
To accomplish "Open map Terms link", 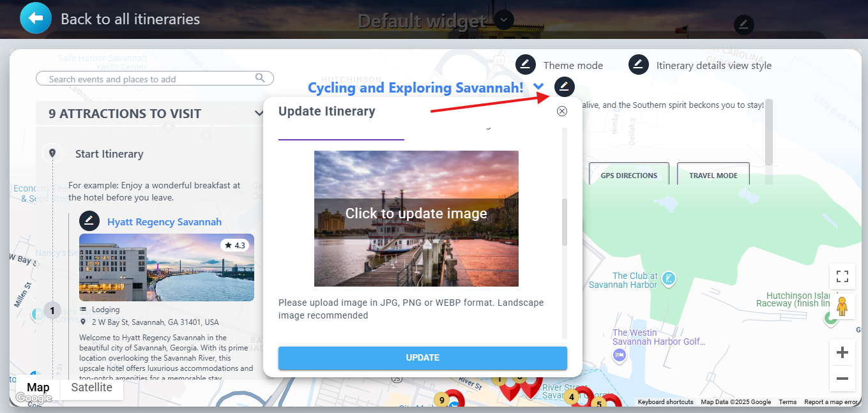I will (x=788, y=402).
